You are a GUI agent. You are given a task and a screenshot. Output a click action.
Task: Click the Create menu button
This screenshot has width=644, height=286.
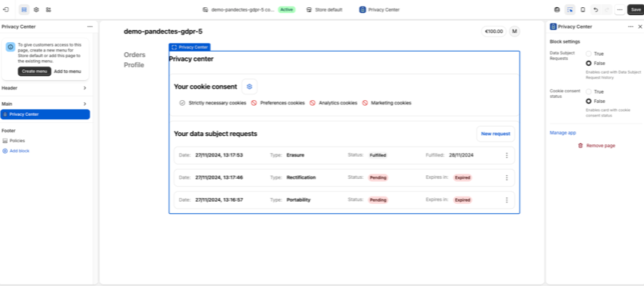point(34,71)
